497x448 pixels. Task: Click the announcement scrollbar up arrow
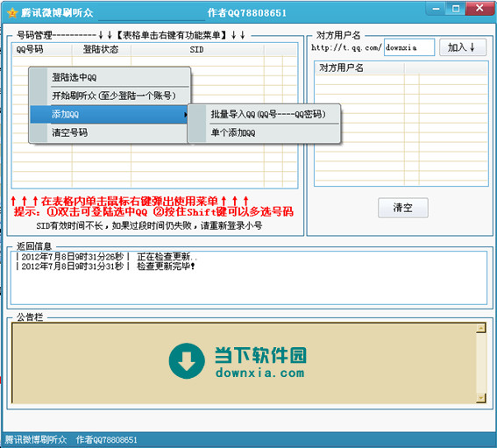[481, 328]
